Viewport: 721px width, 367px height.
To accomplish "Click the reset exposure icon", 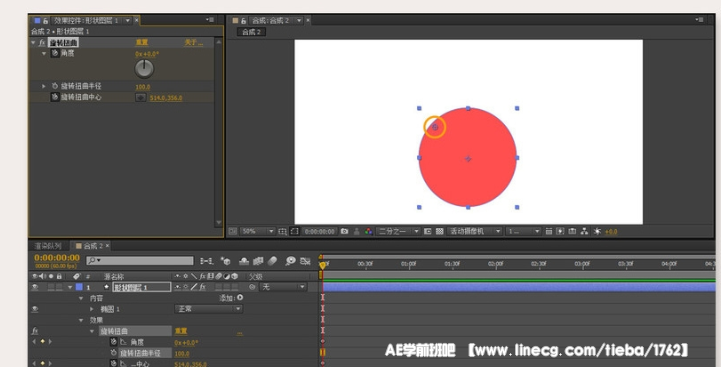I will 597,231.
